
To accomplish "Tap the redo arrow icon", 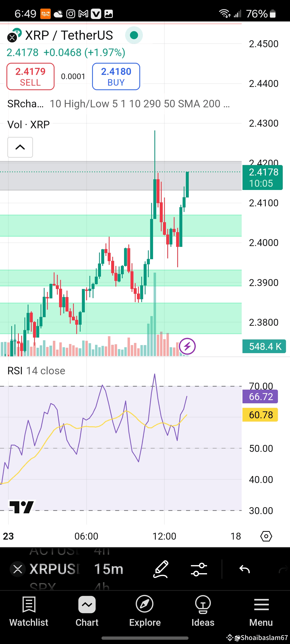I will [x=283, y=569].
